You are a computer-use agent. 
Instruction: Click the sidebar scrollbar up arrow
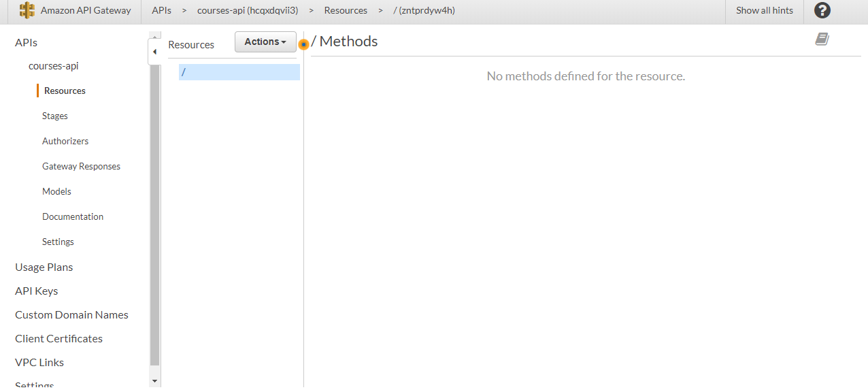(x=154, y=36)
